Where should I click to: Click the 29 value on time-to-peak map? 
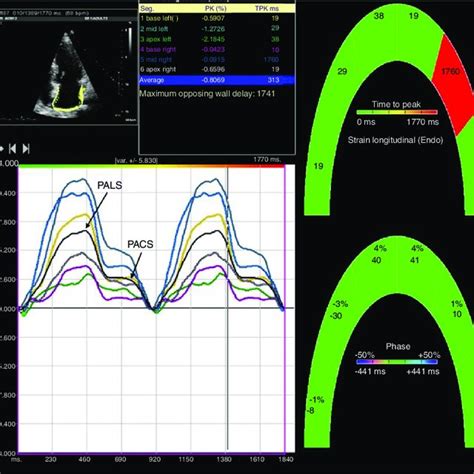[x=342, y=71]
